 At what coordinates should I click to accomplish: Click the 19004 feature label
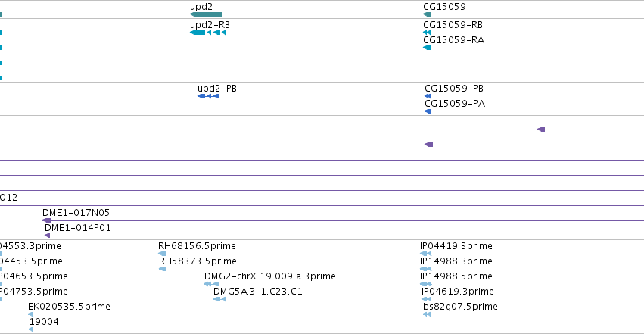coord(44,322)
